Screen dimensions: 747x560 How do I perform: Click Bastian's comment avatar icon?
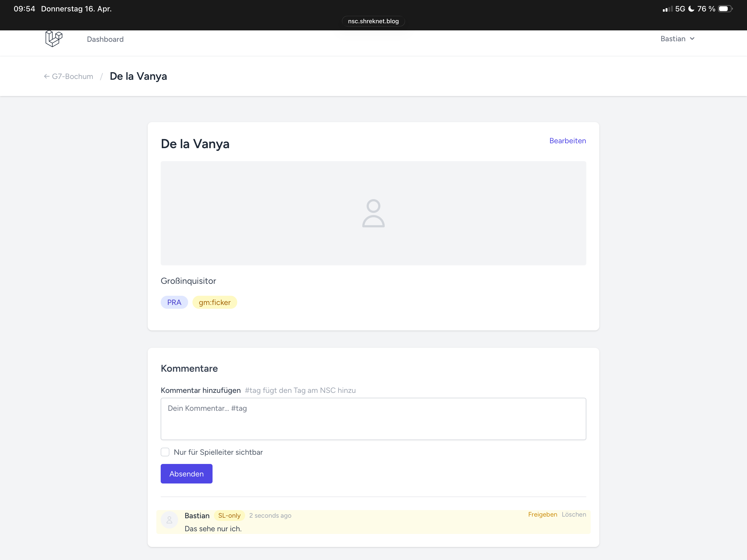click(170, 520)
